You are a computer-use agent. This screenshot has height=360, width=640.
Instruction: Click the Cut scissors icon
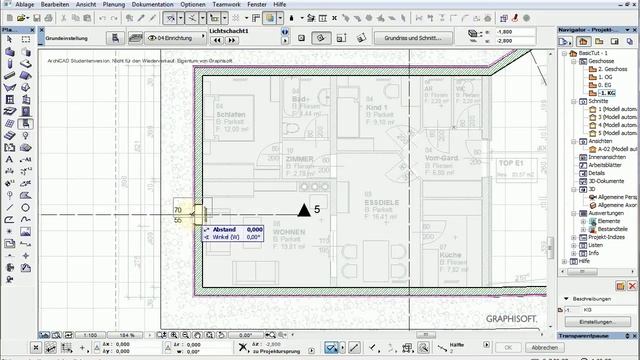coord(64,18)
